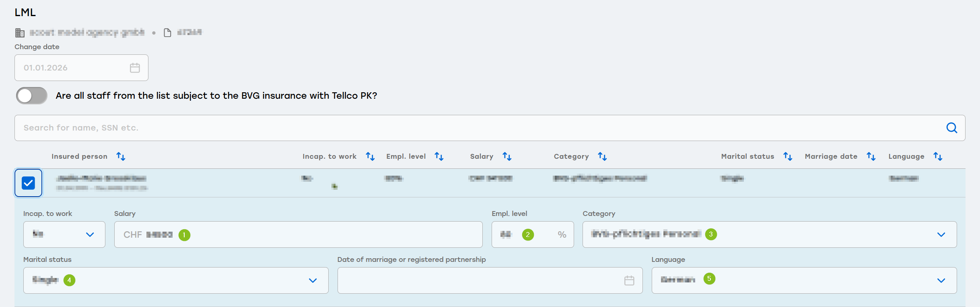
Task: Click the search for name, SSN field
Action: (490, 128)
